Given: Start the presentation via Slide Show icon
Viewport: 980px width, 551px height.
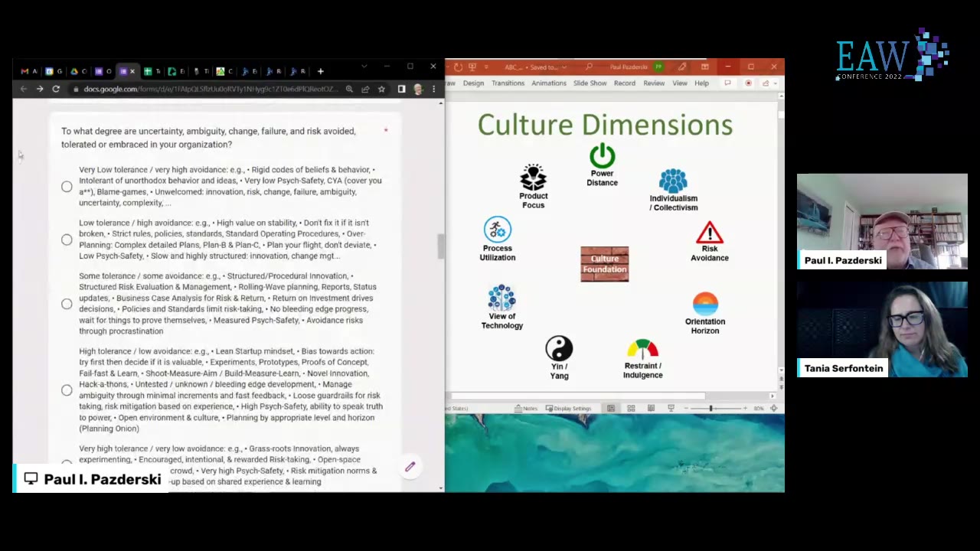Looking at the screenshot, I should click(671, 408).
